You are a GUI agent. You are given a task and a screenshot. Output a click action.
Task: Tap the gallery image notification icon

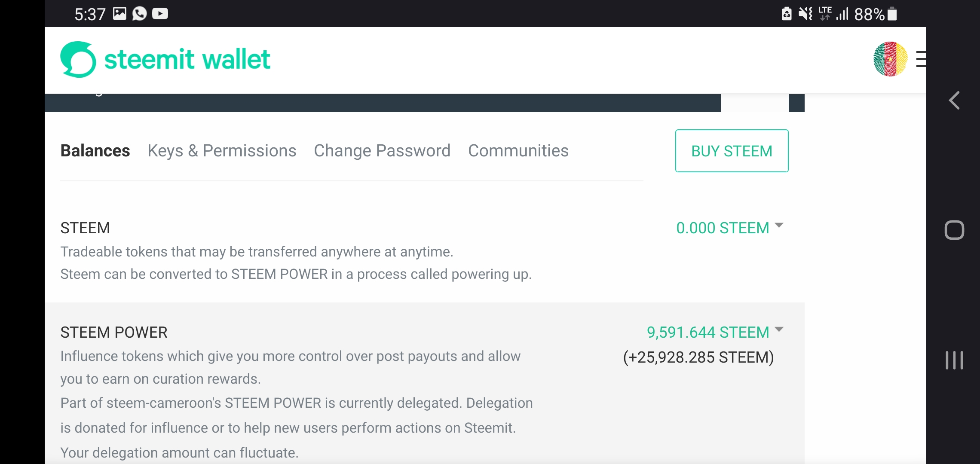119,14
